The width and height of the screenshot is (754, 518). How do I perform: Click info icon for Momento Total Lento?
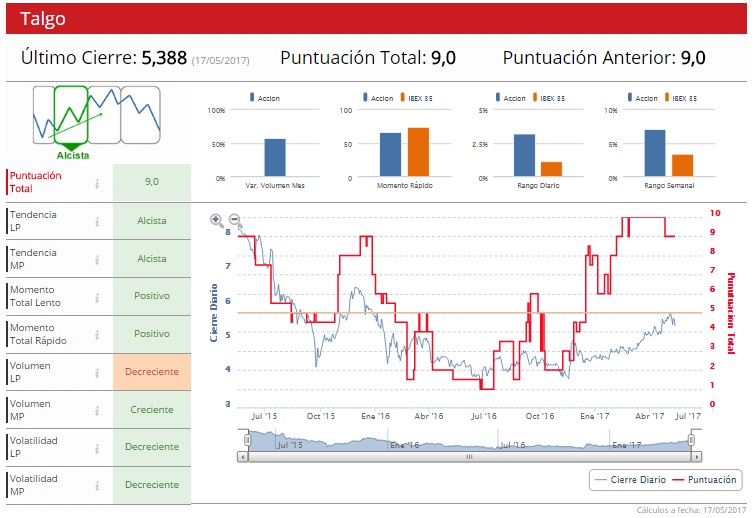click(97, 298)
